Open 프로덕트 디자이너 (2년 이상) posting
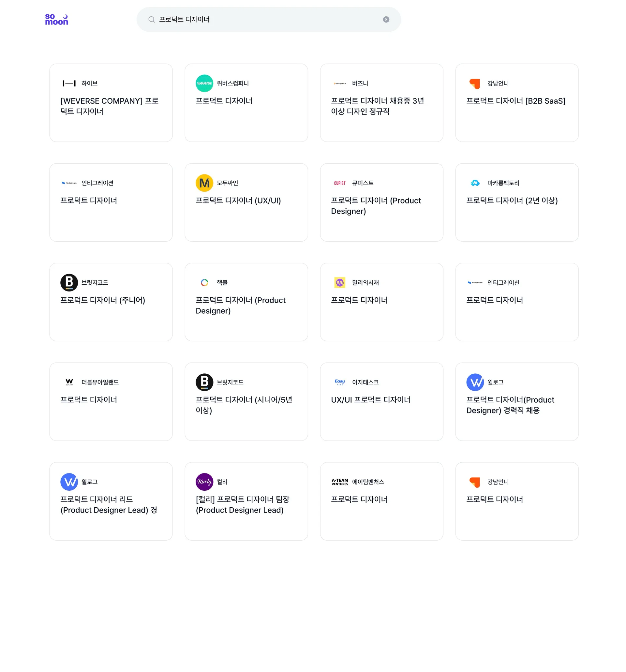This screenshot has height=672, width=626. (512, 201)
